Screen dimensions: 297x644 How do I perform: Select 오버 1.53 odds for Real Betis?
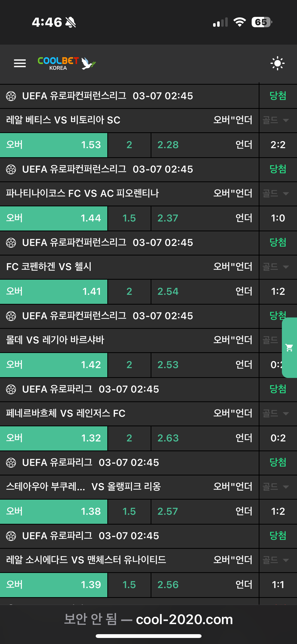tap(54, 145)
